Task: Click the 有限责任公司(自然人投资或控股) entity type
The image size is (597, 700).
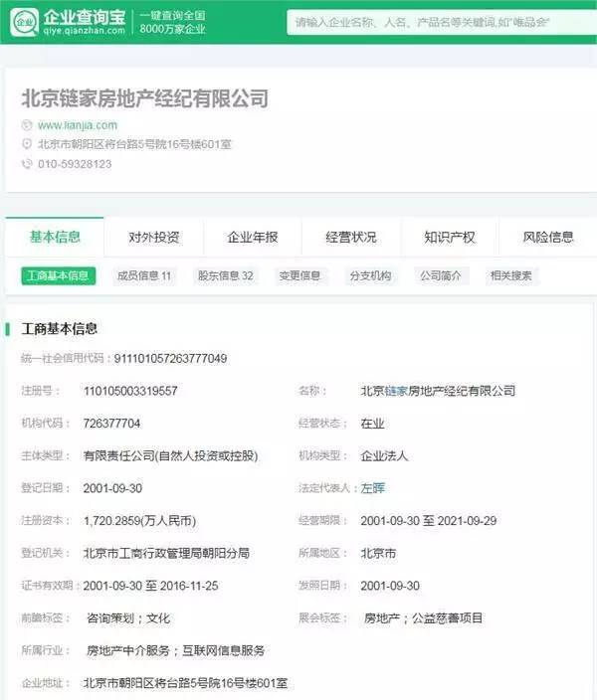Action: tap(171, 455)
